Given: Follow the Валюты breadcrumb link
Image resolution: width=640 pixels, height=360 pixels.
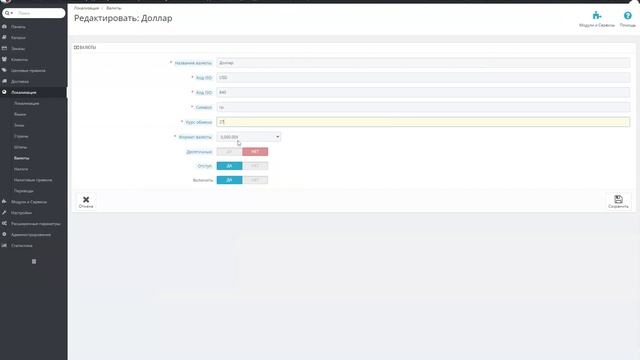Looking at the screenshot, I should coord(113,8).
